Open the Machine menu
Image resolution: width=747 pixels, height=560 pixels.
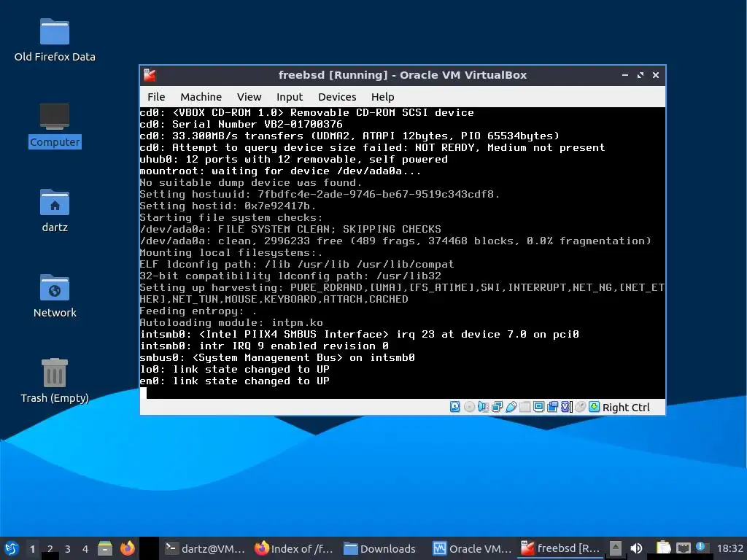[201, 97]
